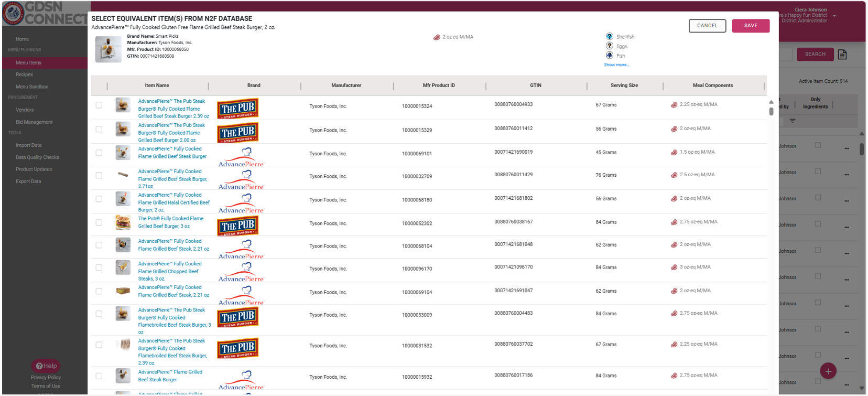Click the meat icon beside 2 oz-eq M/MA header
Image resolution: width=868 pixels, height=396 pixels.
pyautogui.click(x=437, y=37)
